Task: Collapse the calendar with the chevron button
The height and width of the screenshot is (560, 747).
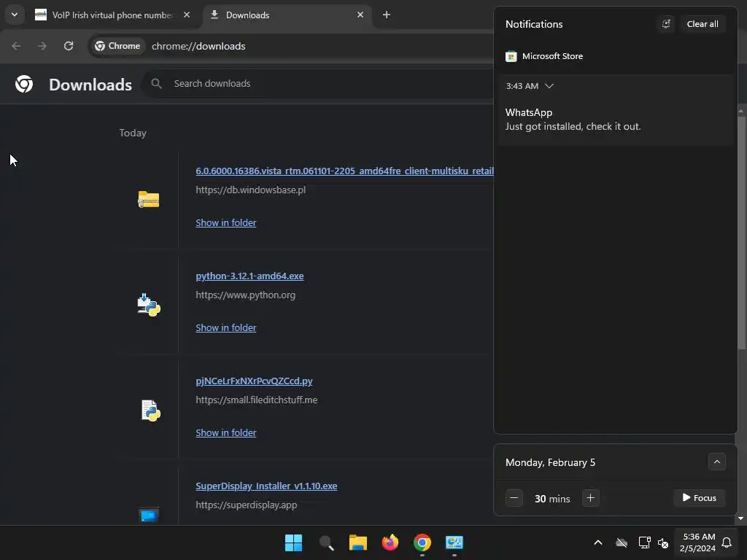Action: point(716,462)
